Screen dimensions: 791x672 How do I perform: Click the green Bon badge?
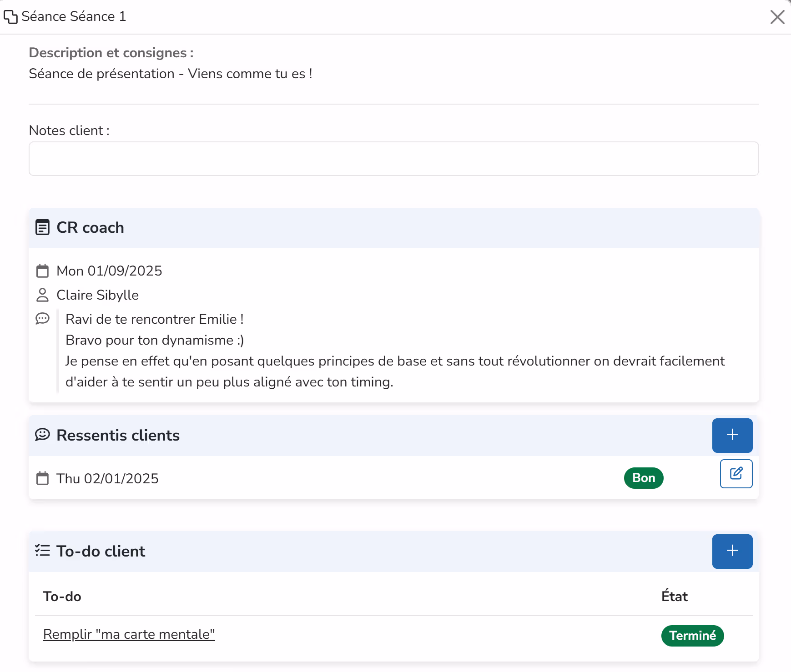(x=644, y=478)
